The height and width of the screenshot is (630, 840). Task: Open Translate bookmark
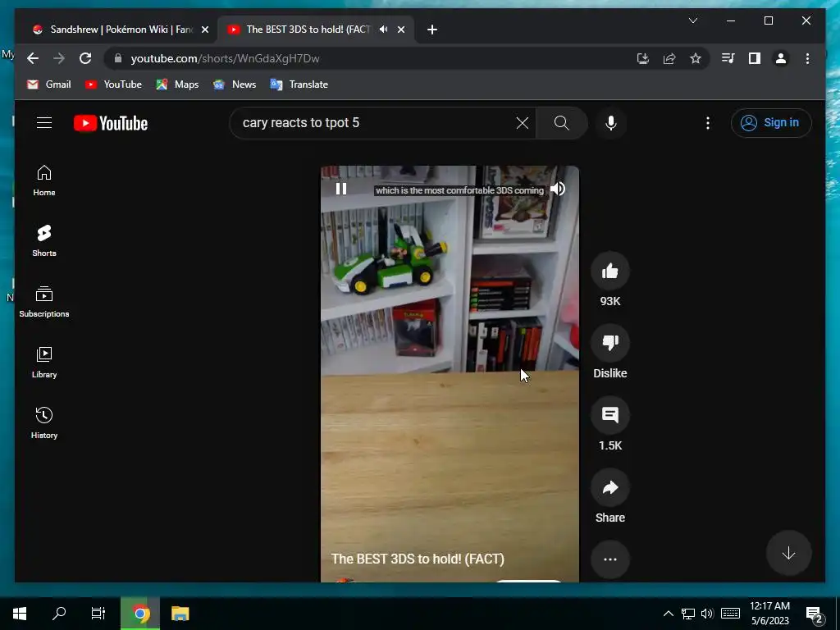[299, 84]
